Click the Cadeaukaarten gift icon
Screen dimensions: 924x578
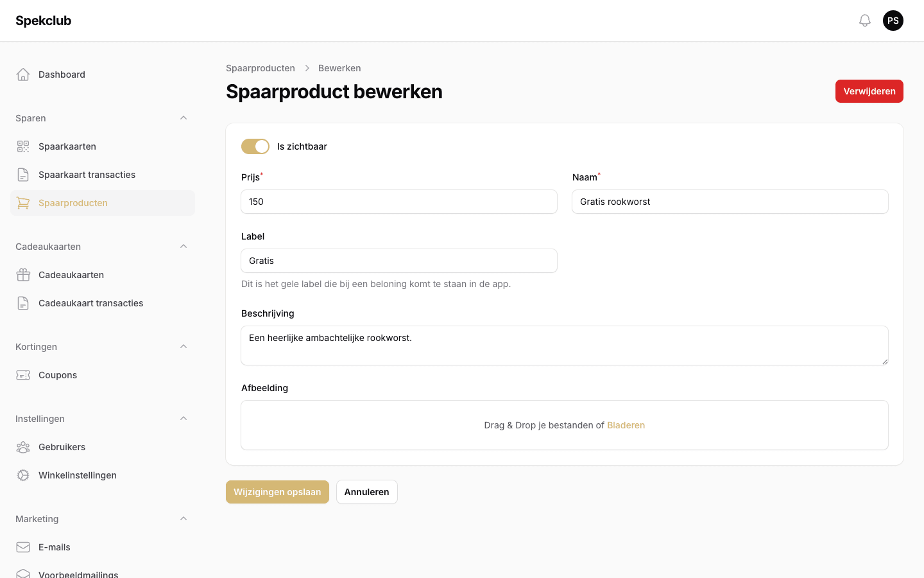[x=23, y=275]
